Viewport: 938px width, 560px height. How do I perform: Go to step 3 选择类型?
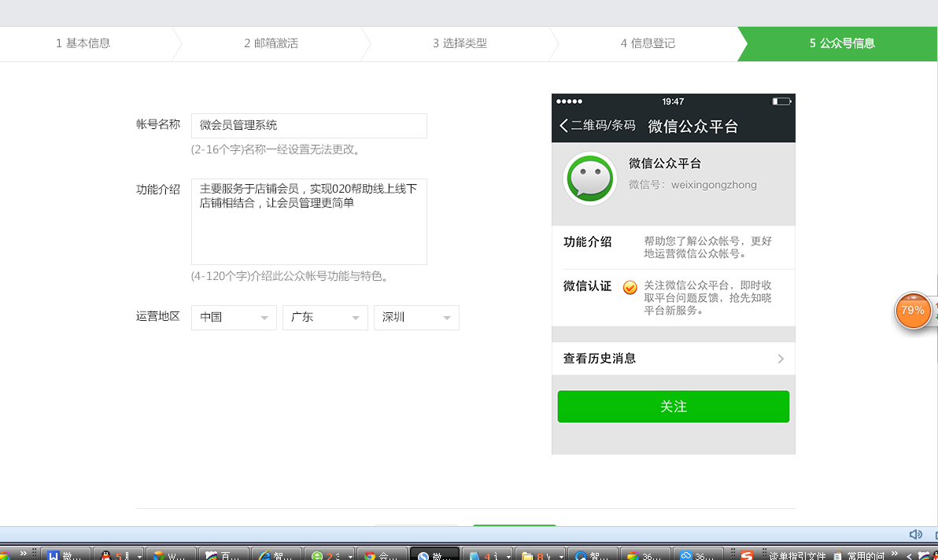pos(460,43)
